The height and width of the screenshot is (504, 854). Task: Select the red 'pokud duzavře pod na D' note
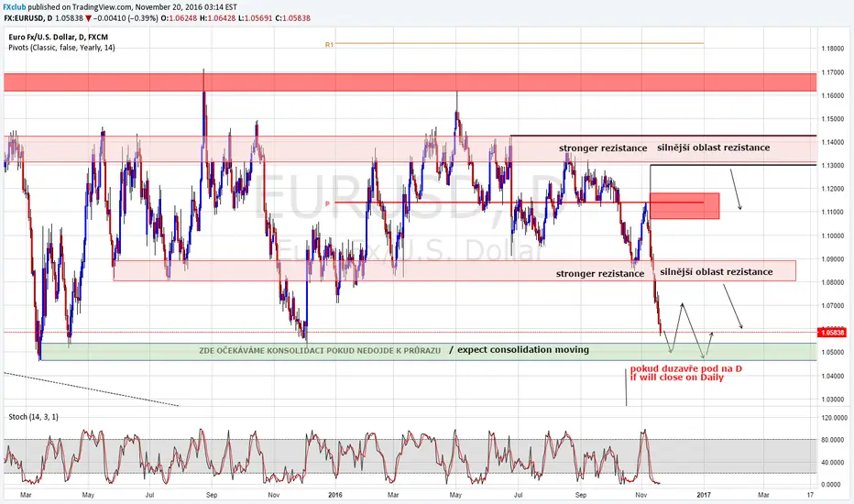pos(686,369)
